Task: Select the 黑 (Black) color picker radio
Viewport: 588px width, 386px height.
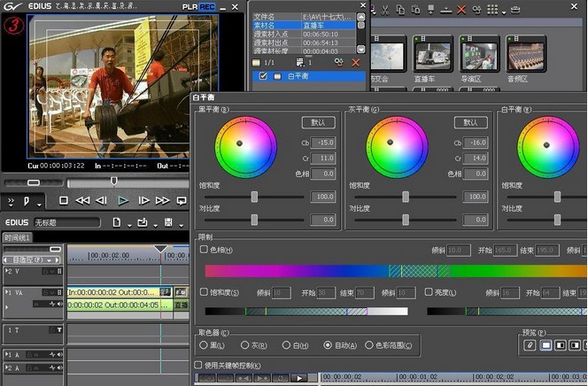Action: tap(204, 345)
